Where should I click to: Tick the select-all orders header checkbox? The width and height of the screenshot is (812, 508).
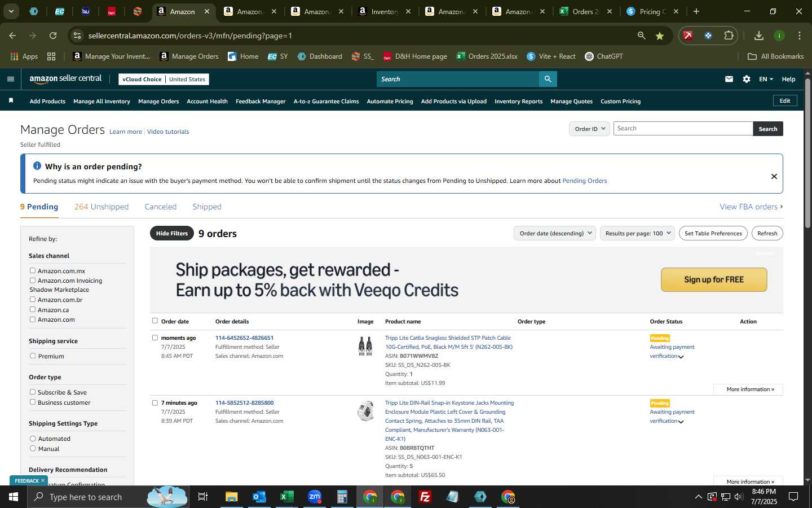pos(155,321)
